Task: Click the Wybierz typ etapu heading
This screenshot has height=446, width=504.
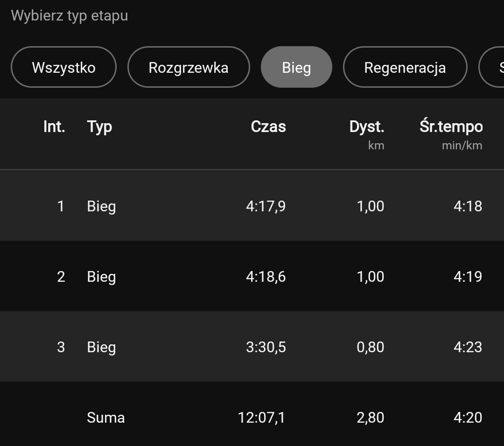Action: click(70, 15)
